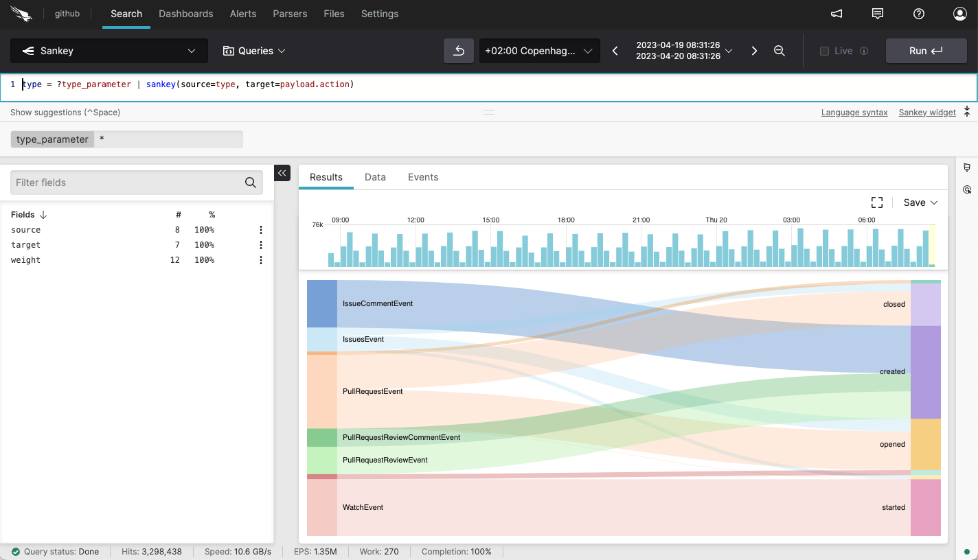Open options menu for source field
This screenshot has height=560, width=978.
point(261,230)
